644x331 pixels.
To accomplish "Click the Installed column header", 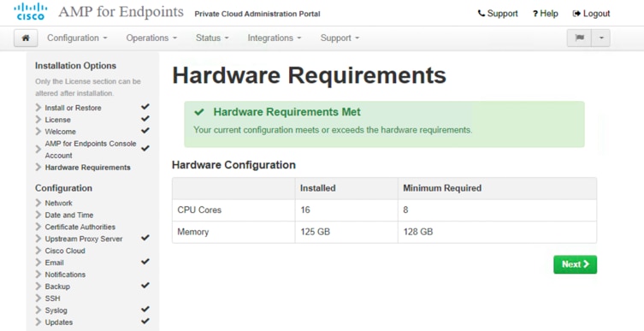I will (x=318, y=188).
